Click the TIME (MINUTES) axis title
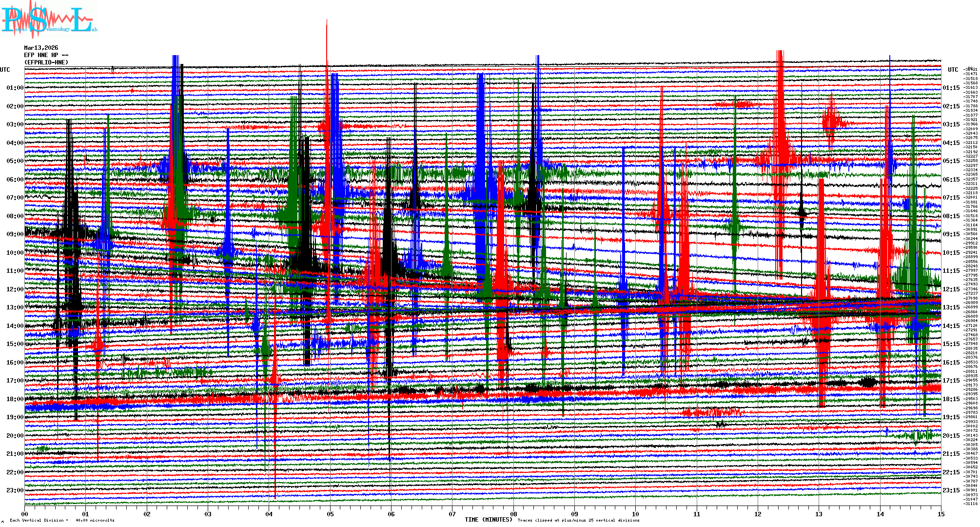Screen dimensions: 980x527 [489, 520]
